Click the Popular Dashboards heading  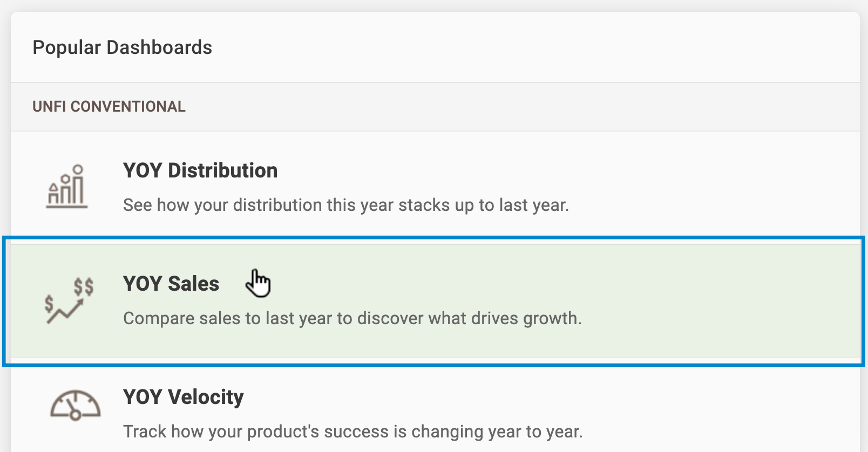click(123, 47)
